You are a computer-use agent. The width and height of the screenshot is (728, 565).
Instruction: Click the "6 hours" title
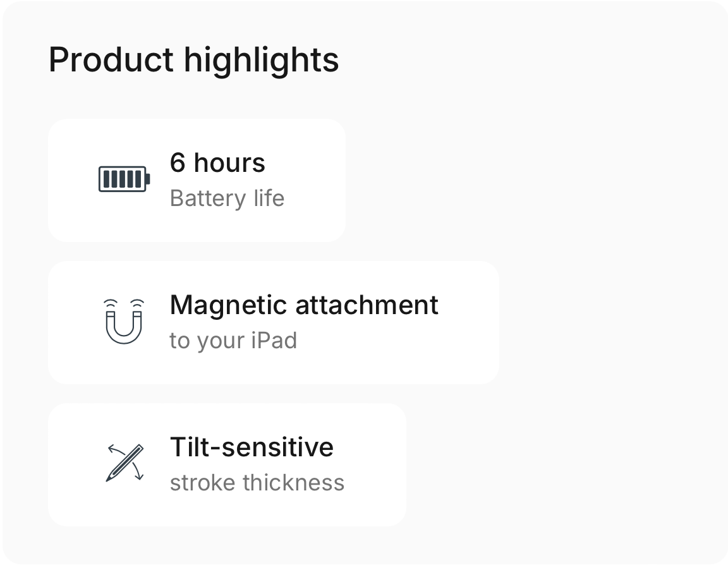click(x=217, y=163)
